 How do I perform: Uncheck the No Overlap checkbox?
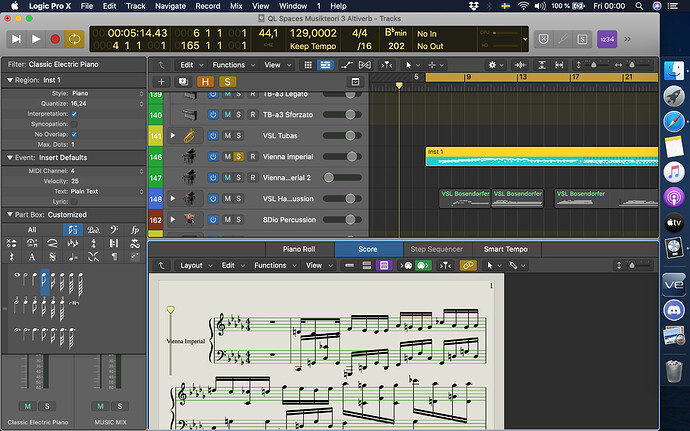tap(74, 133)
